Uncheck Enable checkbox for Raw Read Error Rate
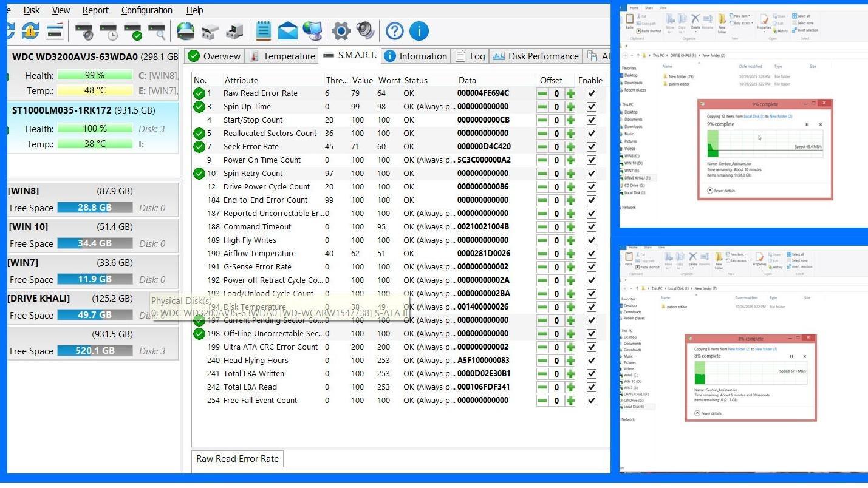Image resolution: width=868 pixels, height=488 pixels. tap(591, 93)
